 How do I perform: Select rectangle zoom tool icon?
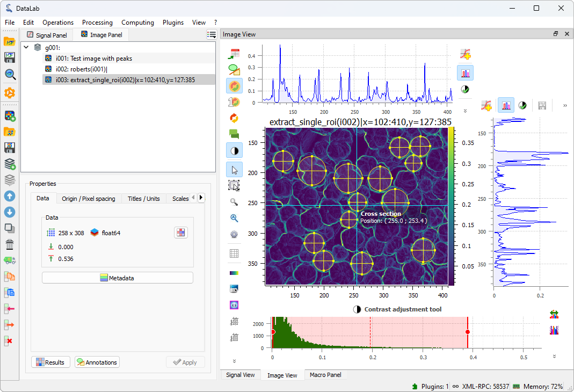pos(234,186)
